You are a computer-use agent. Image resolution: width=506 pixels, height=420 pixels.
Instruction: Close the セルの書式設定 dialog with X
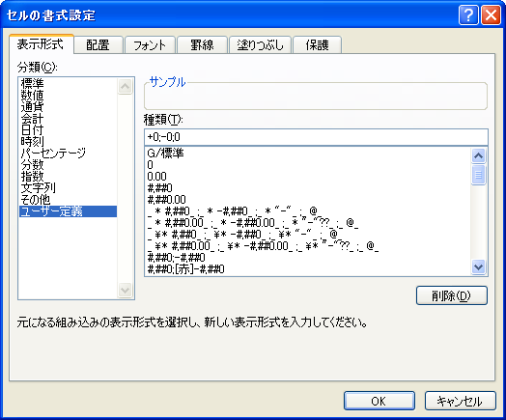(x=491, y=14)
